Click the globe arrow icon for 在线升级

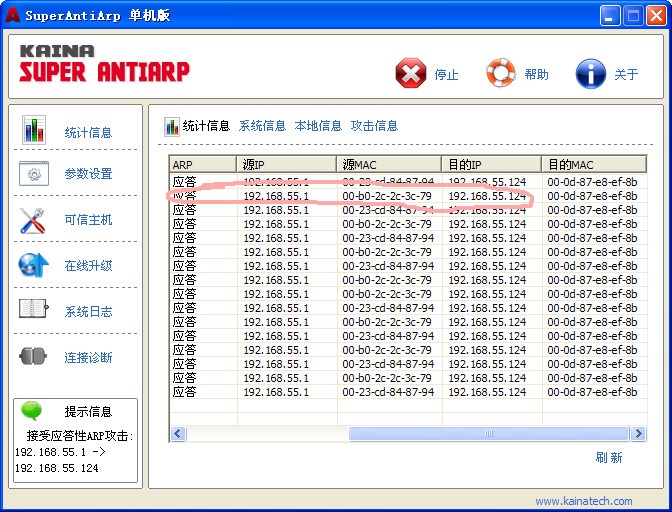click(33, 265)
